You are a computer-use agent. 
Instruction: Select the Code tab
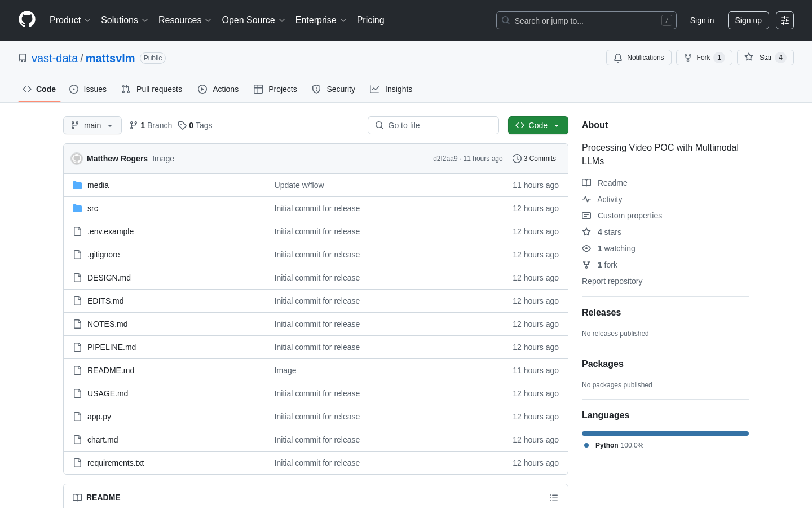[x=39, y=89]
